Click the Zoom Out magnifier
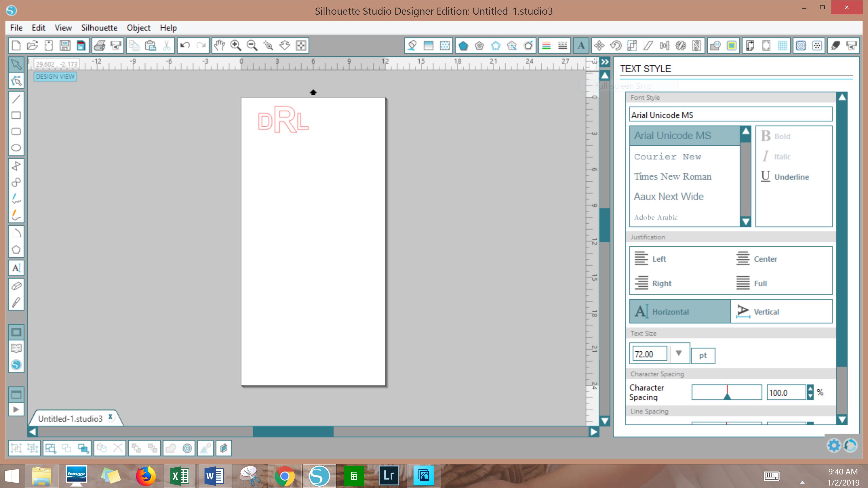The height and width of the screenshot is (488, 868). [x=252, y=46]
